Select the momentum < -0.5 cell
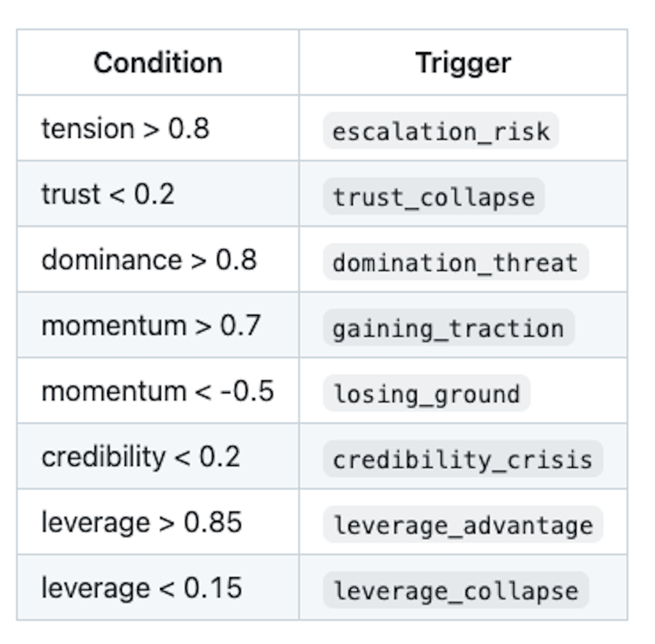 click(158, 391)
